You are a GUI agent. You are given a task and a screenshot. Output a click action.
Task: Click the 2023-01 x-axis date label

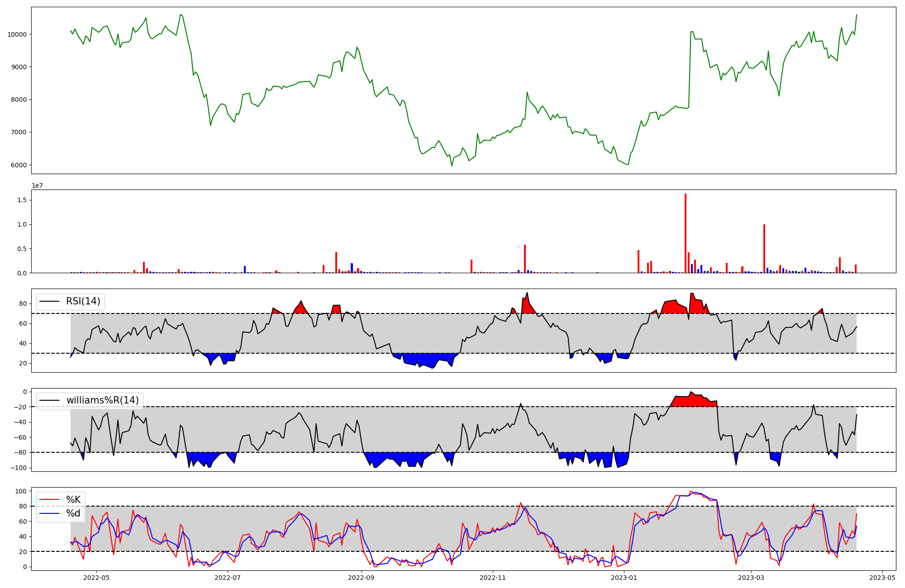[x=624, y=578]
